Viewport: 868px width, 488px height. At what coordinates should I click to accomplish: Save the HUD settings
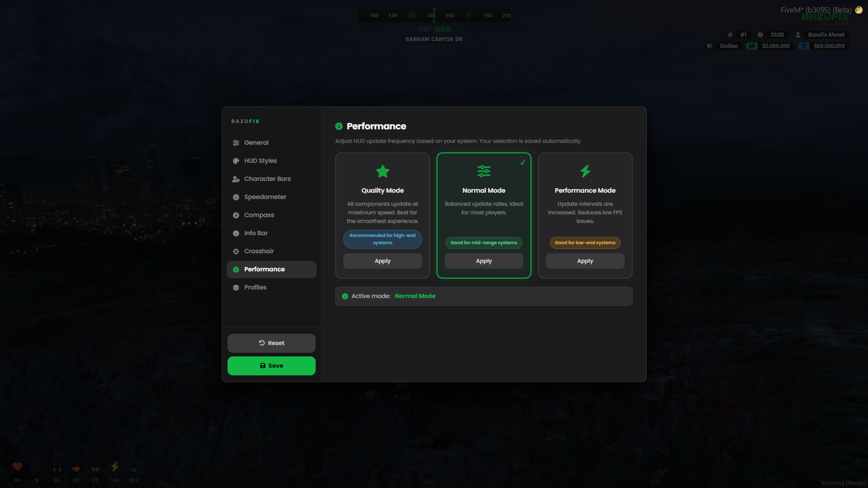[271, 366]
